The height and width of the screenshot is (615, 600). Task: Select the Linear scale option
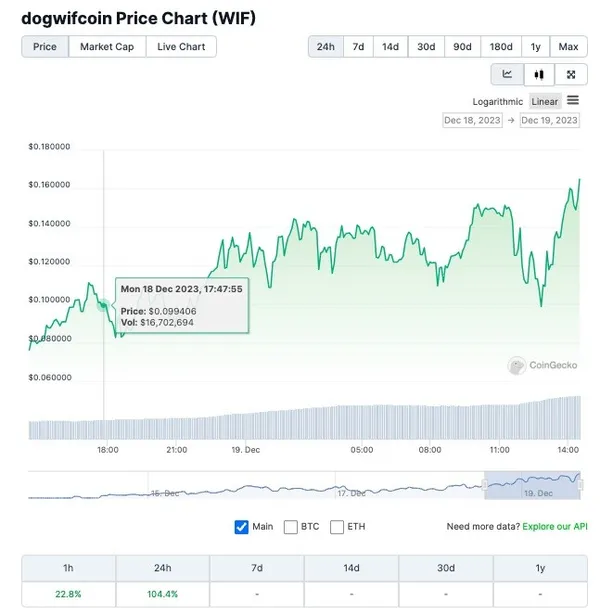point(545,101)
